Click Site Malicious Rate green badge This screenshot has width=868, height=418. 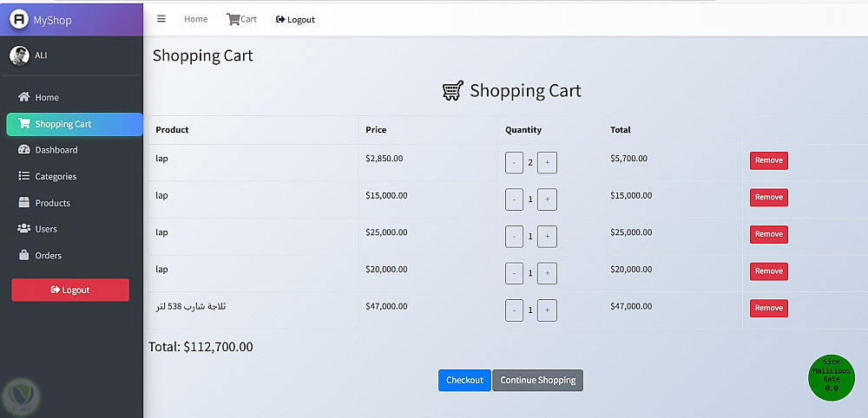832,377
